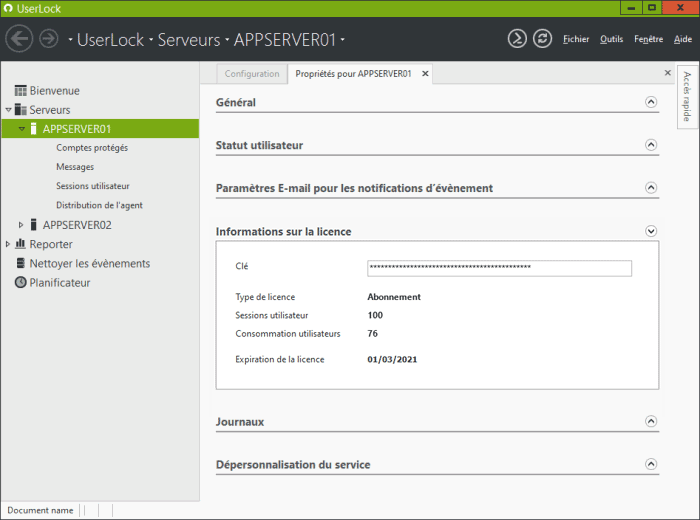Collapse Informations sur la licence section chevron
The image size is (700, 520).
tap(651, 231)
